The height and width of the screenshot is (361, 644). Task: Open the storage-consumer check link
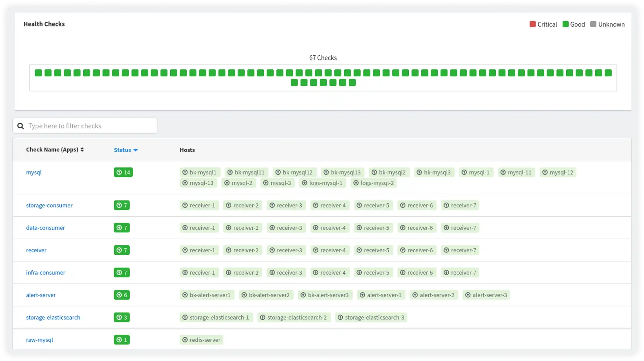click(49, 205)
